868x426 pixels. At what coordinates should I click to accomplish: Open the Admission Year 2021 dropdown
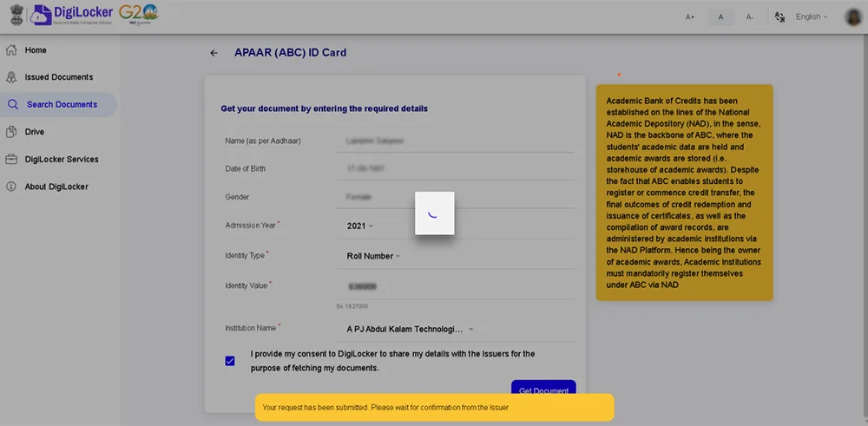[x=360, y=226]
